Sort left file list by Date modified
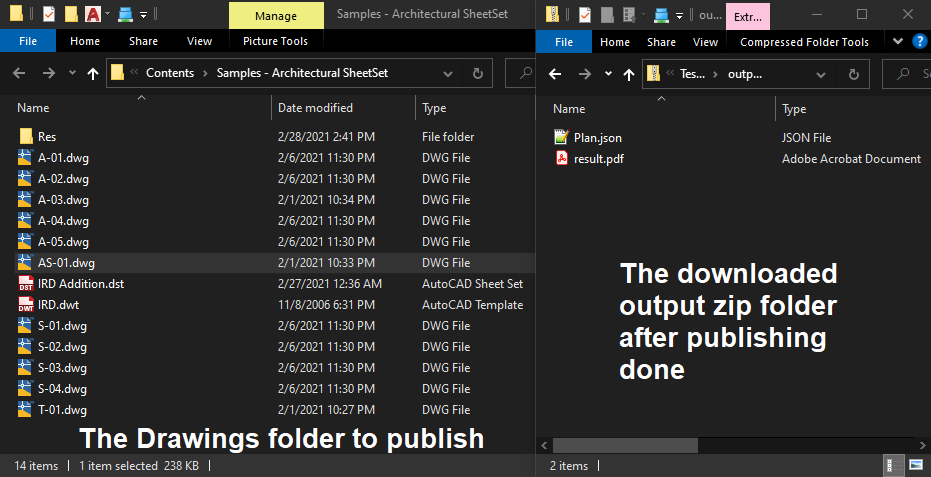 315,108
